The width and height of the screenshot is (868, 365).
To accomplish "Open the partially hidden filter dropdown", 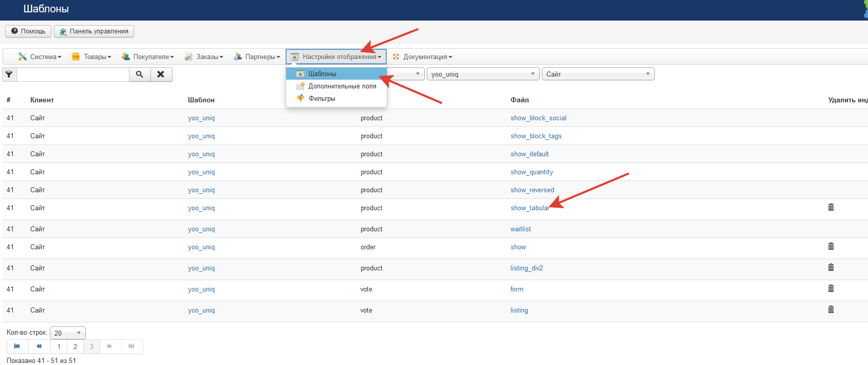I will (406, 74).
